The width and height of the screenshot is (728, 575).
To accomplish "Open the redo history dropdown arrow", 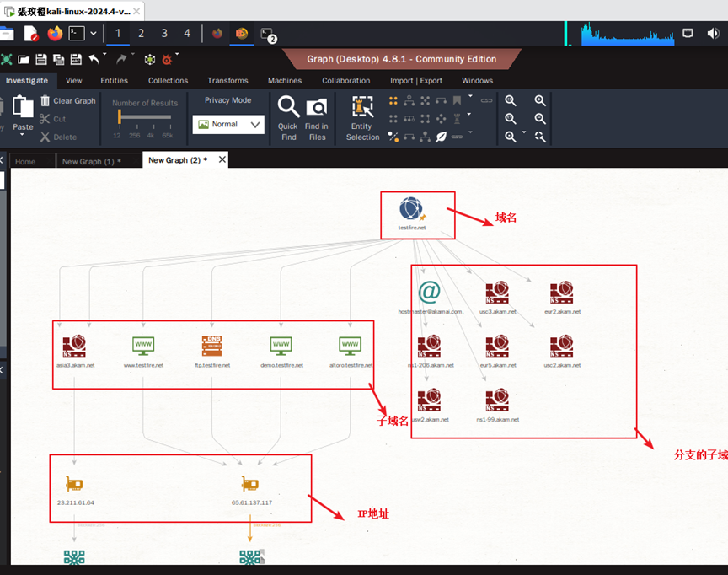I will point(133,54).
